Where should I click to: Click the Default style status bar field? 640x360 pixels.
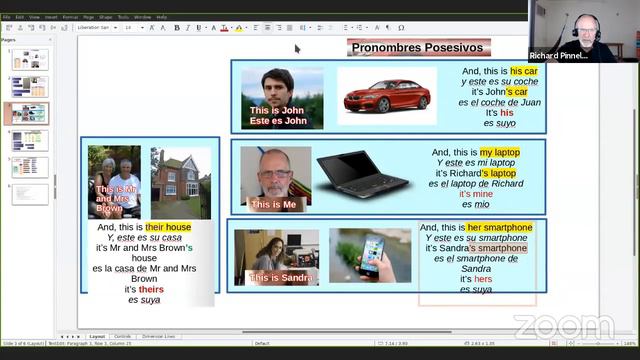(x=262, y=344)
